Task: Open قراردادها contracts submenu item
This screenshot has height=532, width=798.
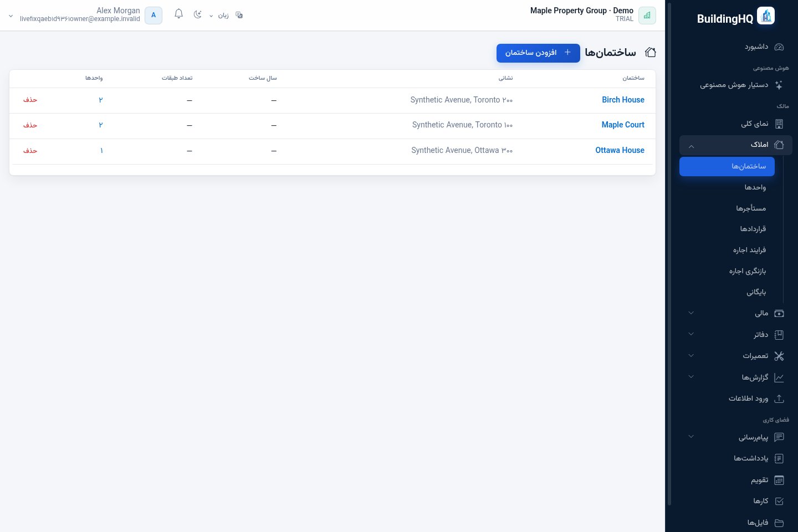Action: pyautogui.click(x=753, y=229)
